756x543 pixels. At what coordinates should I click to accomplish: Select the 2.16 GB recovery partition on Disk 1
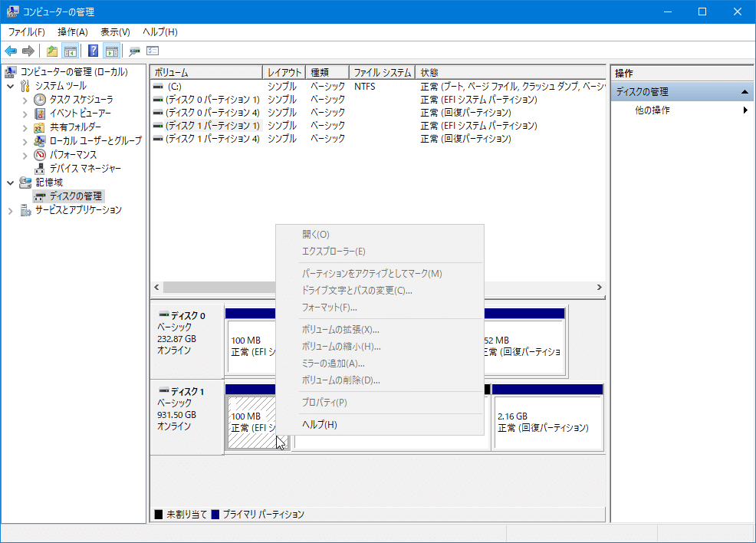[x=547, y=422]
